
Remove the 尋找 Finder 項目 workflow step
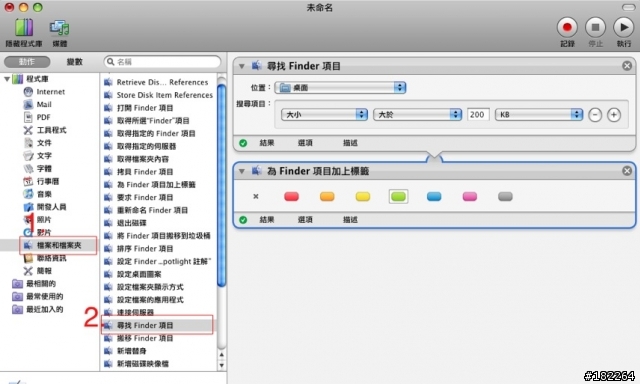pyautogui.click(x=627, y=66)
